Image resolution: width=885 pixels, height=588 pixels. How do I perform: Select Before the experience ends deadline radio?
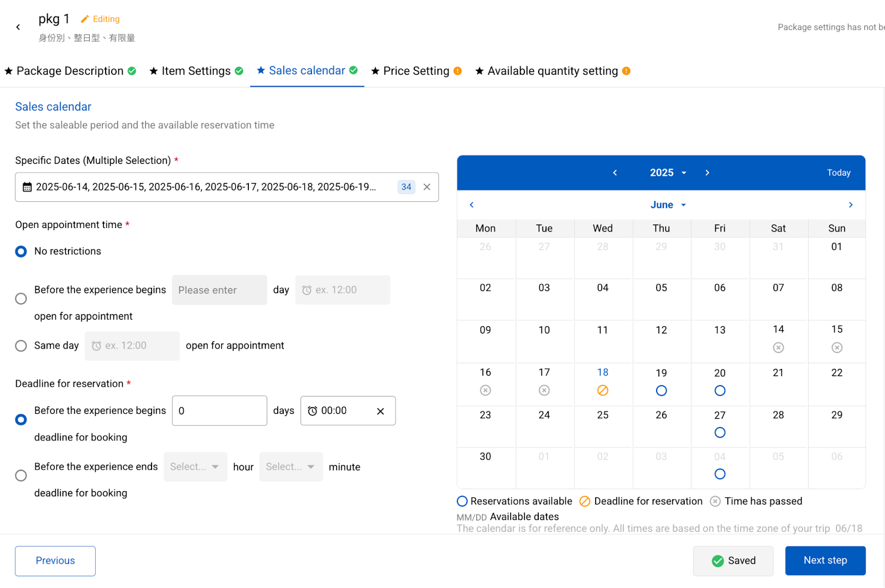coord(21,476)
